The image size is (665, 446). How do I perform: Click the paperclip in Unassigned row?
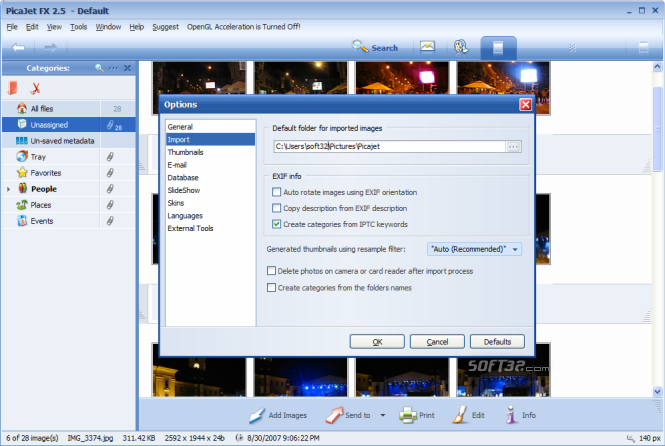point(110,125)
